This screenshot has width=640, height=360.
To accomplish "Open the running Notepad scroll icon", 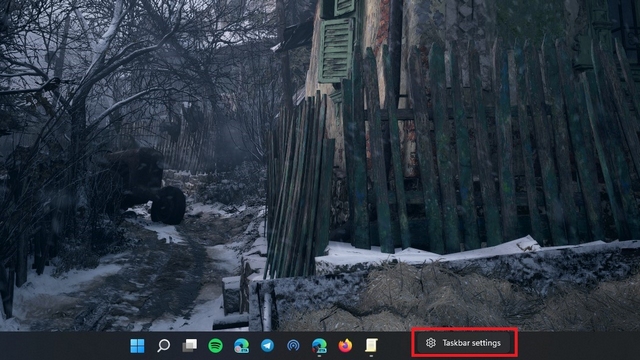I will click(x=371, y=346).
